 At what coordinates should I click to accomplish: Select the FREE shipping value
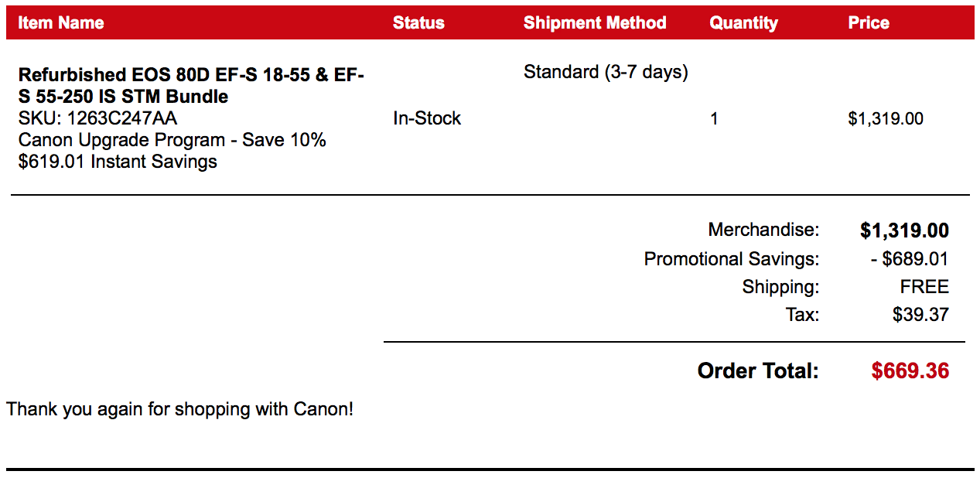tap(924, 287)
